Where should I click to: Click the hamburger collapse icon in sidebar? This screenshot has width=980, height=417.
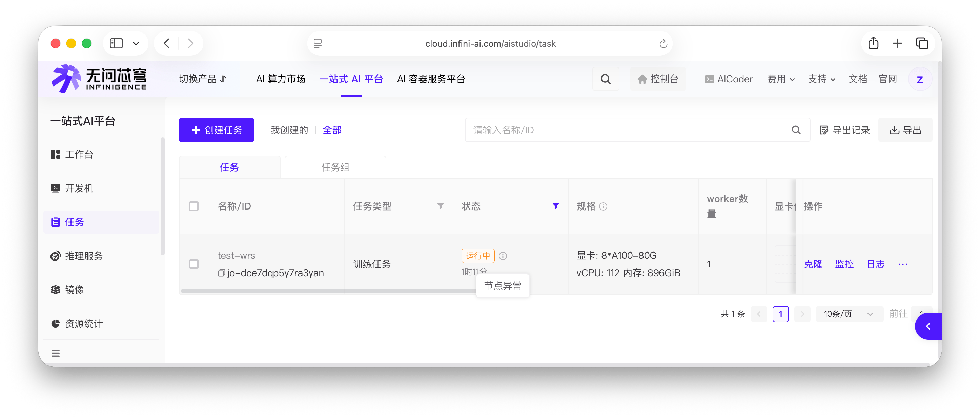tap(56, 353)
